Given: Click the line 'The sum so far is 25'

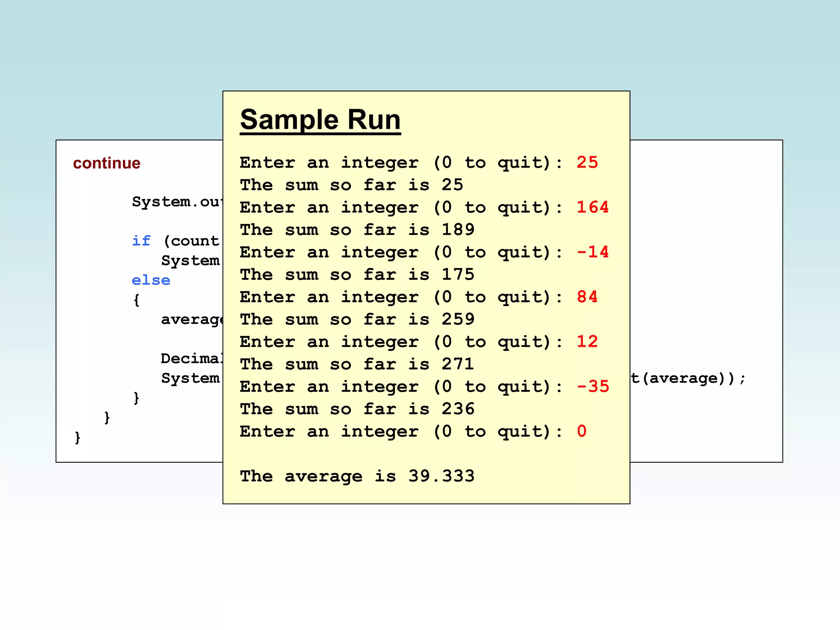Looking at the screenshot, I should (x=352, y=185).
